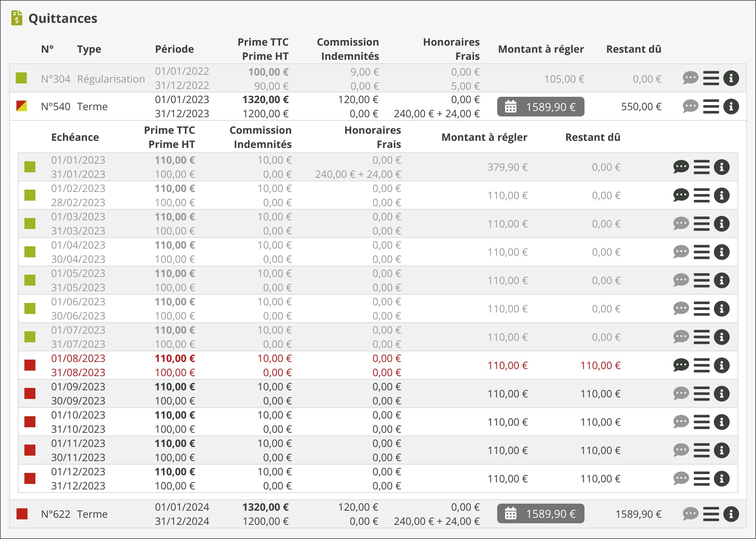Open the comment bubble for the 01/02/2023 échéance
Image resolution: width=756 pixels, height=539 pixels.
[x=681, y=195]
